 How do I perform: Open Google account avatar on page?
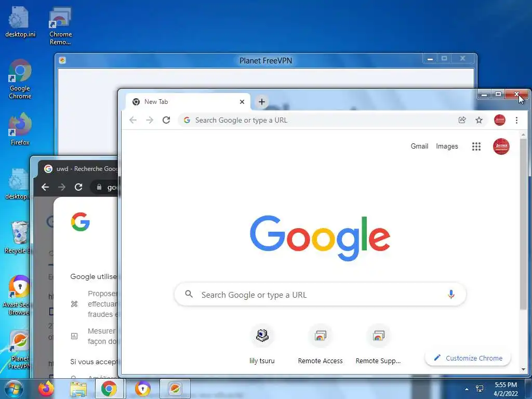(x=501, y=147)
